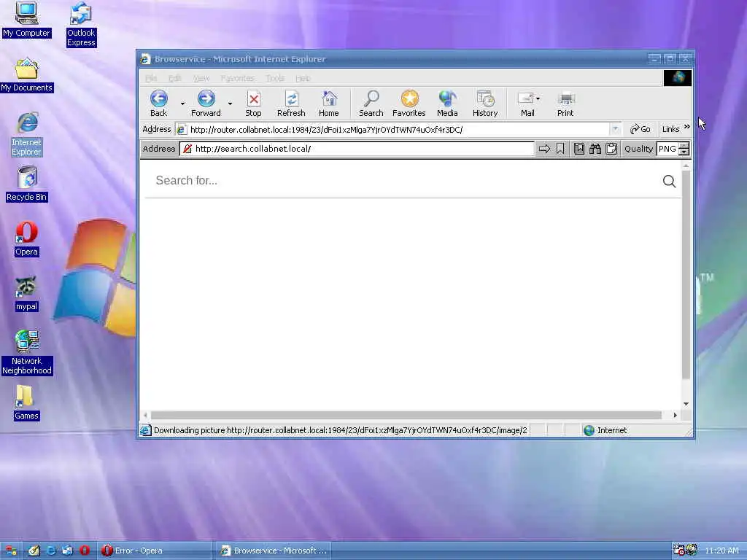747x560 pixels.
Task: Open the Start menu button
Action: [x=10, y=551]
